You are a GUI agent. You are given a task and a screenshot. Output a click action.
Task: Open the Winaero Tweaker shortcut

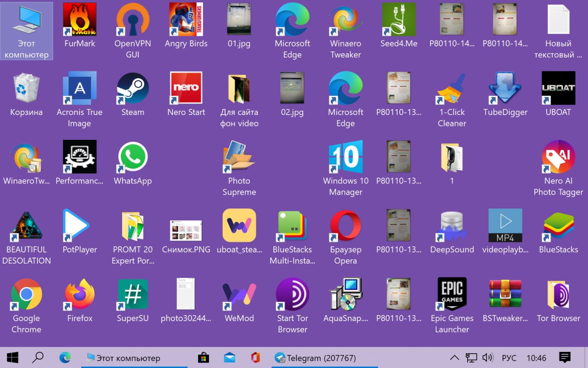coord(345,20)
